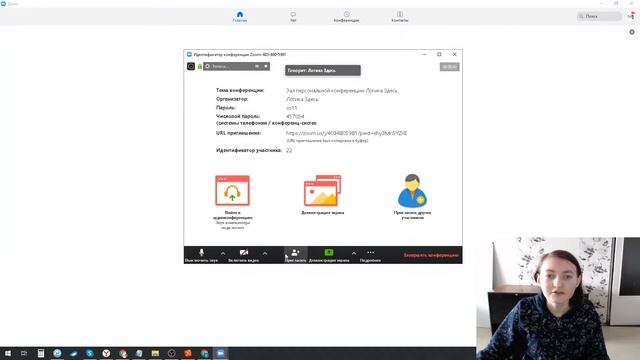The height and width of the screenshot is (360, 640).
Task: Click the green encryption lock icon
Action: pos(200,66)
